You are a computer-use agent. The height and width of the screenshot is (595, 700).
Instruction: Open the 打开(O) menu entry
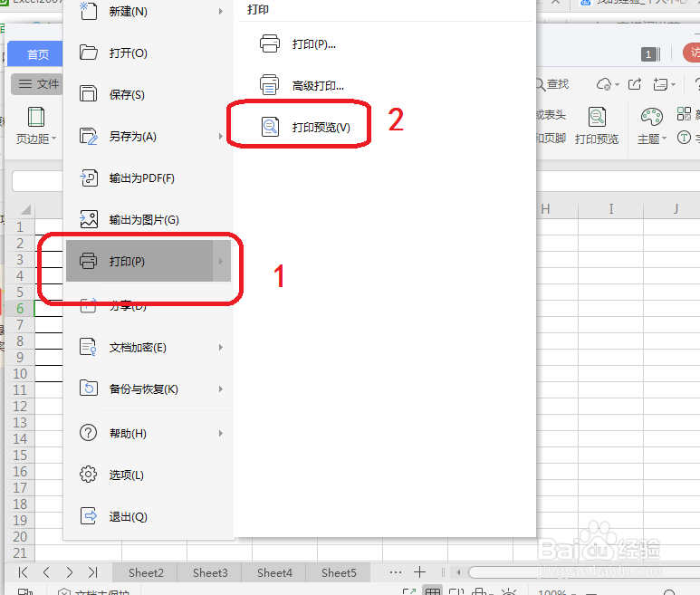[148, 53]
